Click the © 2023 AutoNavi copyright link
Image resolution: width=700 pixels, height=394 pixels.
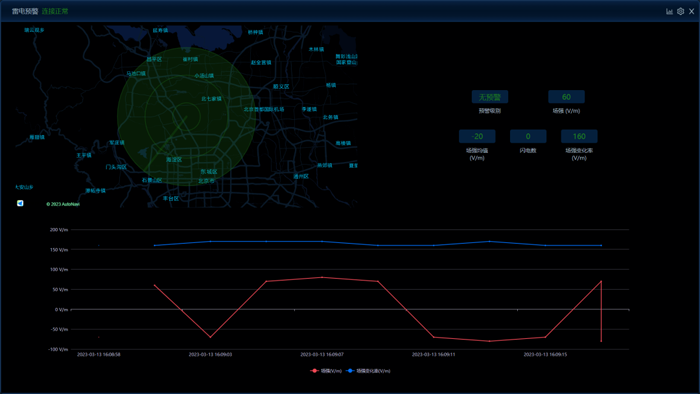pos(63,204)
